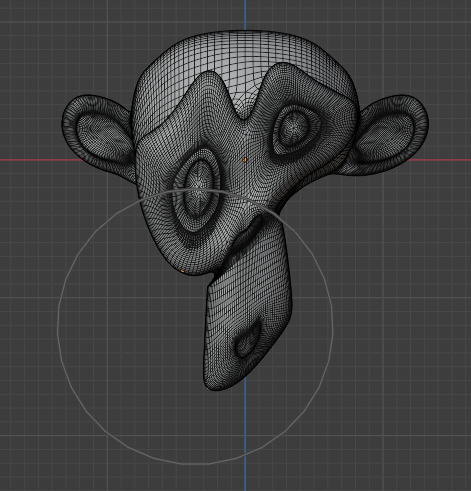This screenshot has width=471, height=491.
Task: Select the orange vertex near the nose bridge
Action: [x=245, y=160]
